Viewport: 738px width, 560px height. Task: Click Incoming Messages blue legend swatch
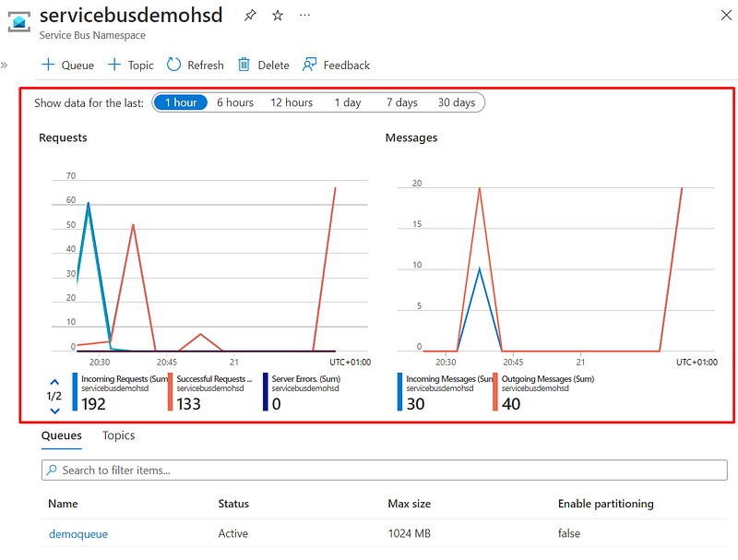(x=400, y=392)
